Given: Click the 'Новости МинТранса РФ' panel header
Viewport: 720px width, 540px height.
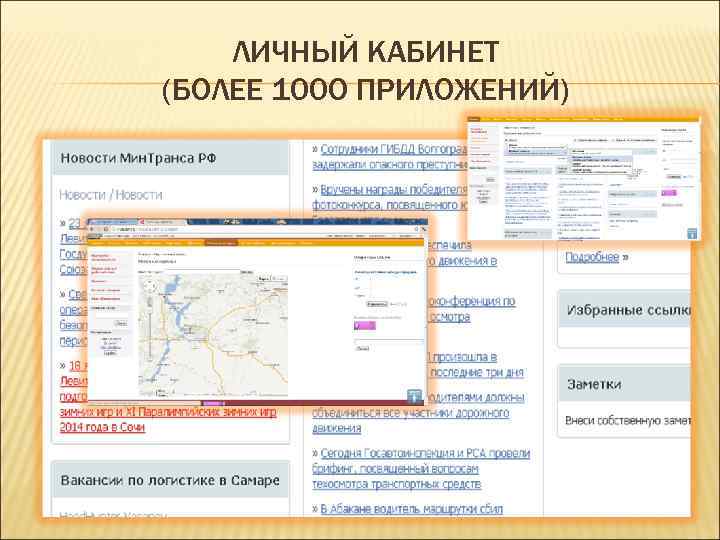Looking at the screenshot, I should coord(171,158).
